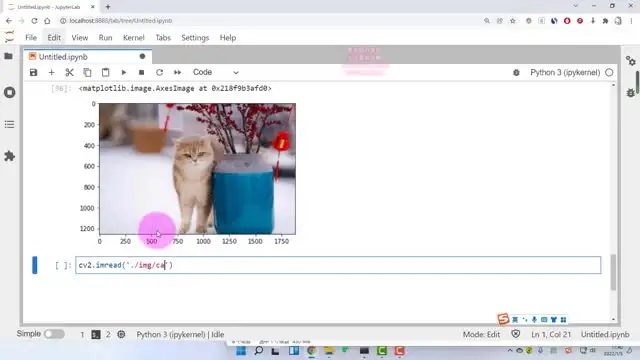Toggle the Simple interface mode switch
Screen dimensions: 640x360
click(54, 334)
